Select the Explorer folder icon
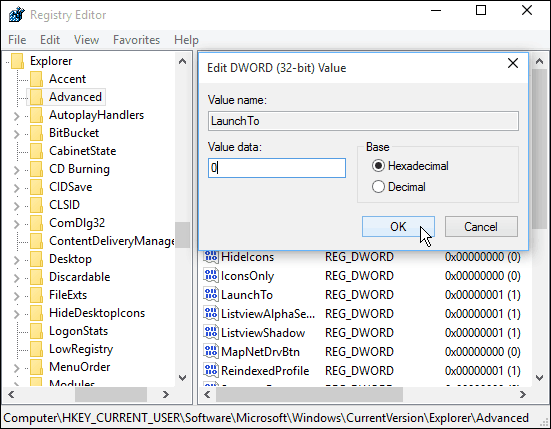The image size is (551, 429). [17, 61]
